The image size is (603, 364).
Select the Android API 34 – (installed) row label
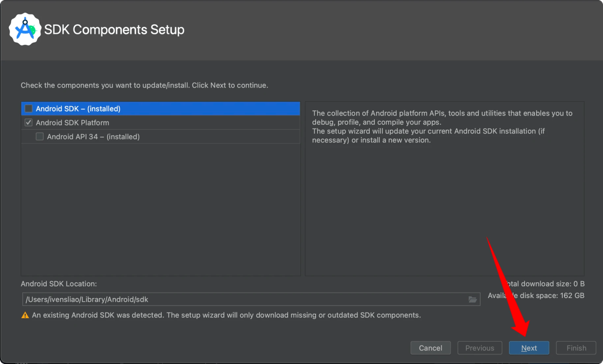(93, 137)
